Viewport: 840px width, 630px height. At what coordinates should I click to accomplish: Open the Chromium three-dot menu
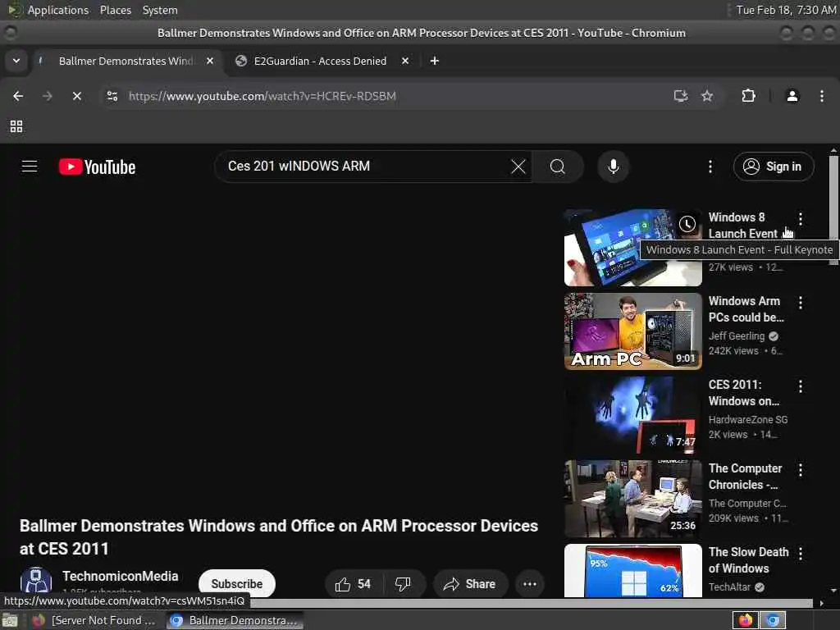(x=822, y=96)
